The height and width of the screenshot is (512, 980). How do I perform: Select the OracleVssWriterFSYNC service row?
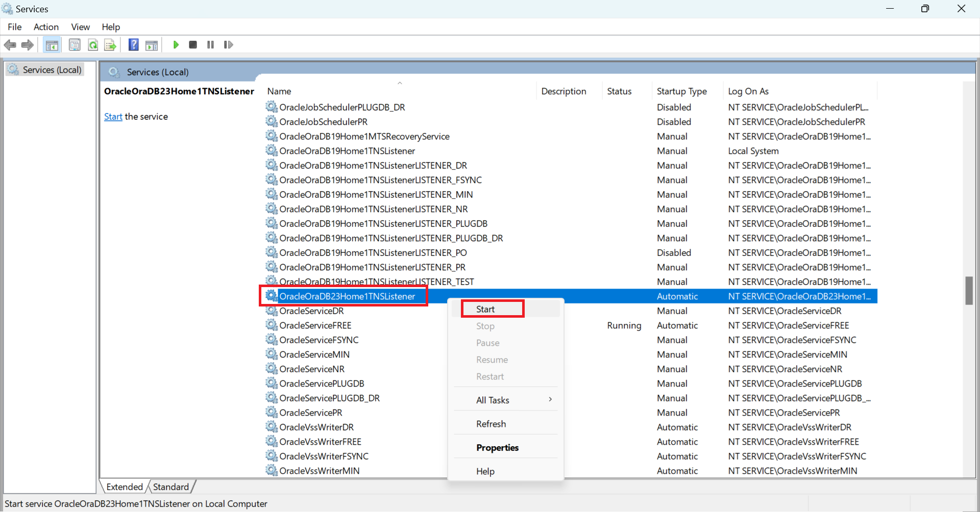point(571,456)
